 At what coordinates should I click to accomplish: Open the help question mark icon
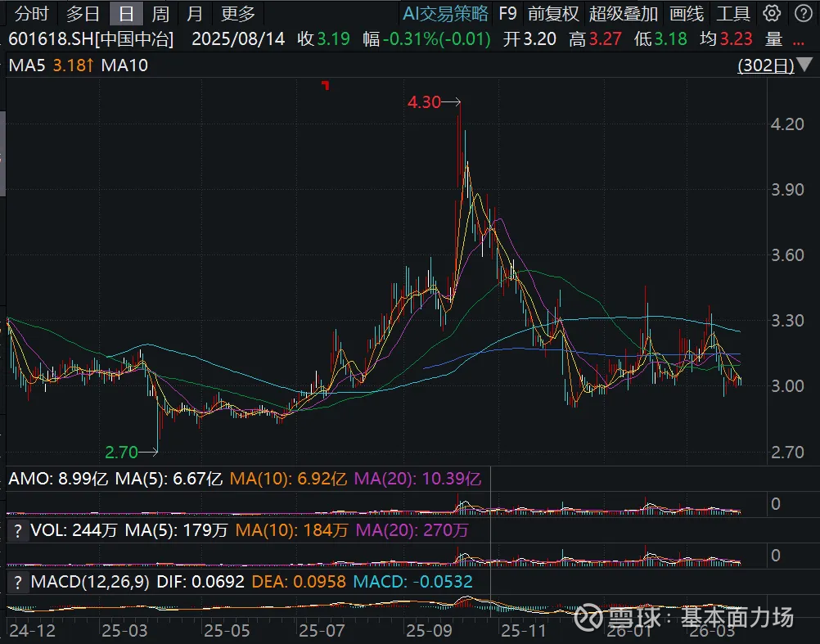pyautogui.click(x=804, y=14)
